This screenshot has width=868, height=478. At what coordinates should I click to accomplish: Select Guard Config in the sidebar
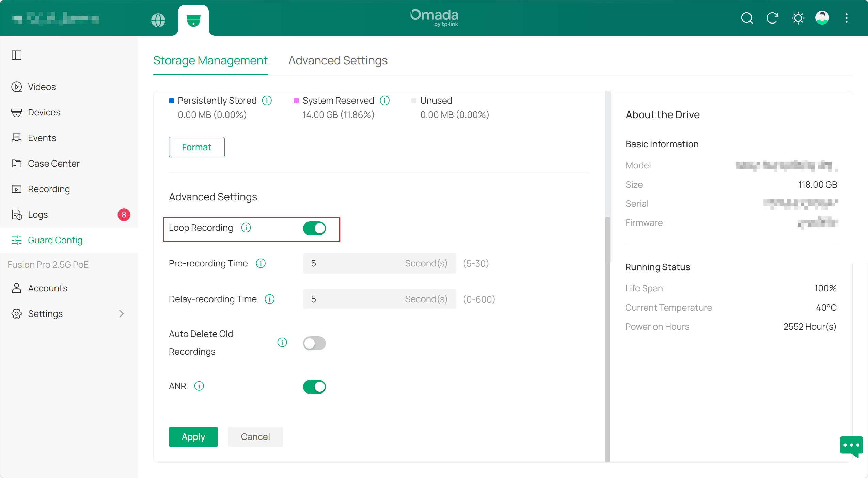click(x=69, y=240)
